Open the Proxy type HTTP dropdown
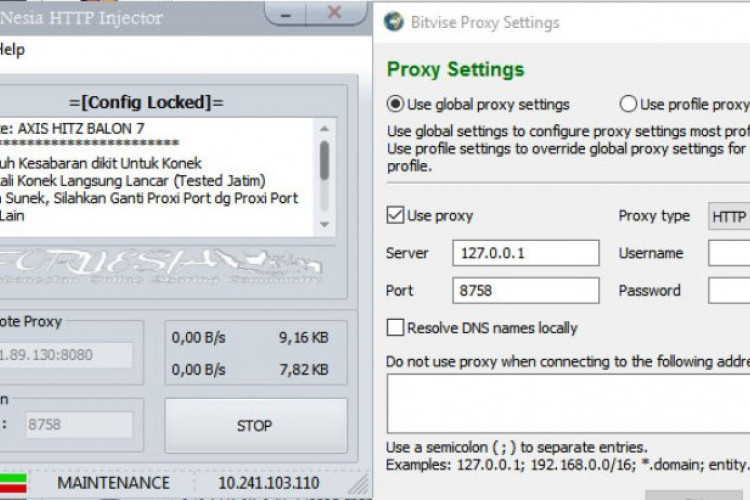This screenshot has width=750, height=500. 729,216
